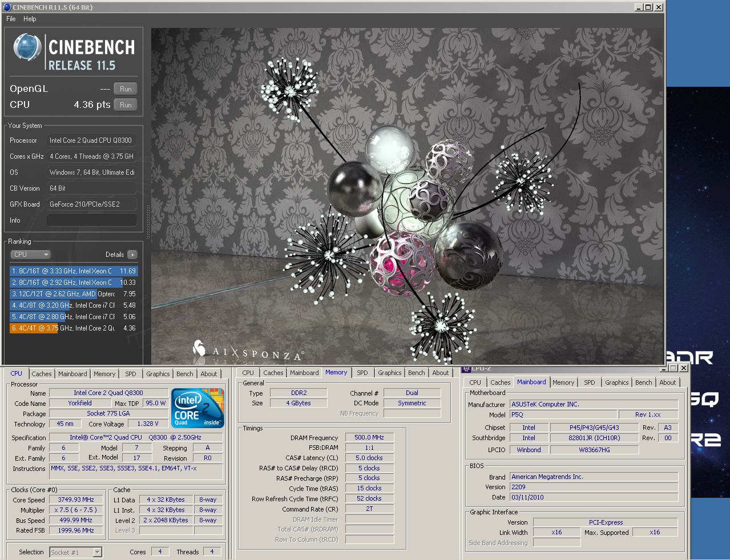
Task: Click the Info input field in Your System
Action: pos(92,220)
